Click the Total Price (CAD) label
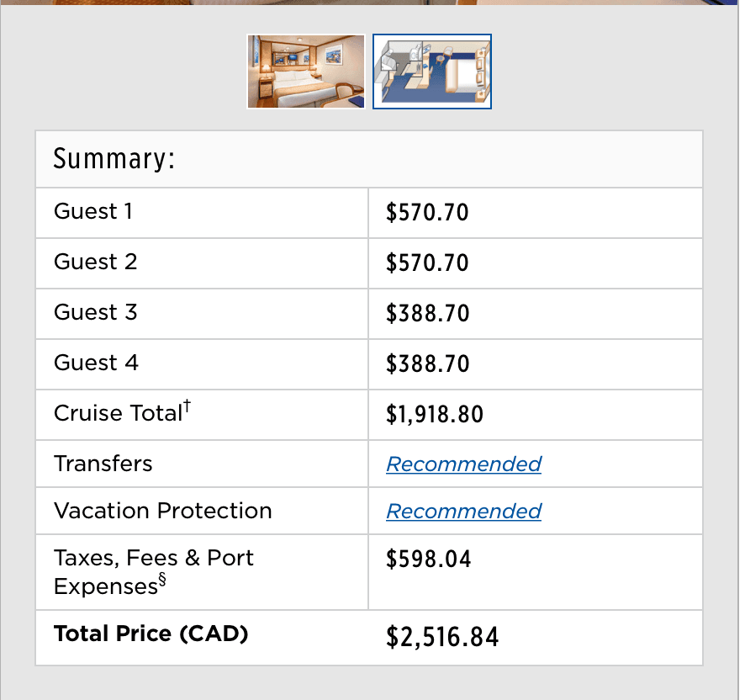The image size is (745, 700). tap(151, 634)
